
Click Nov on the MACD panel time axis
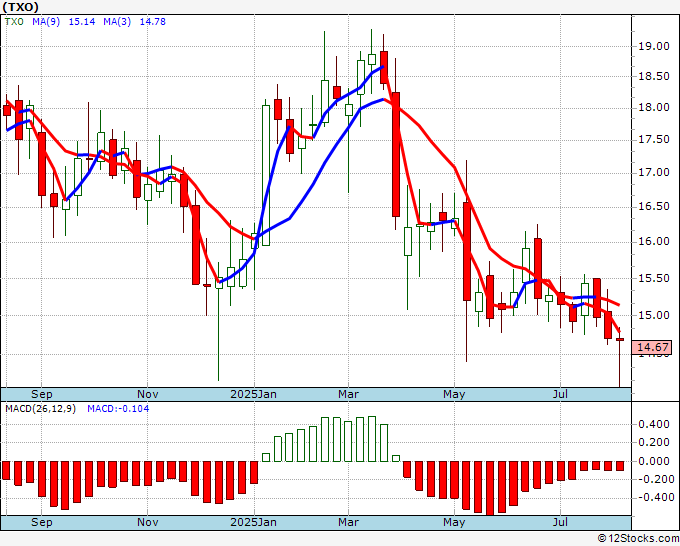coord(147,522)
